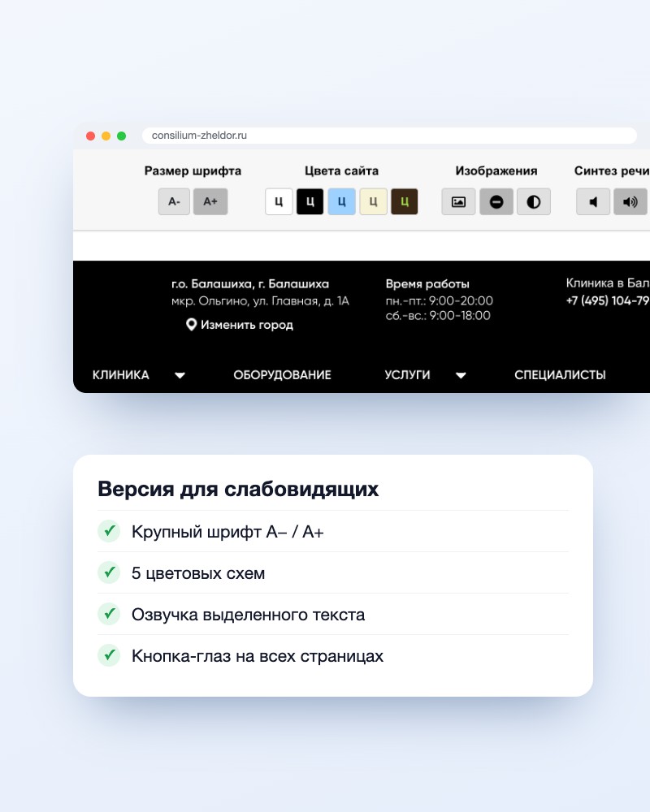The height and width of the screenshot is (812, 650).
Task: Click the Версия для слабовидящих heading
Action: click(238, 489)
